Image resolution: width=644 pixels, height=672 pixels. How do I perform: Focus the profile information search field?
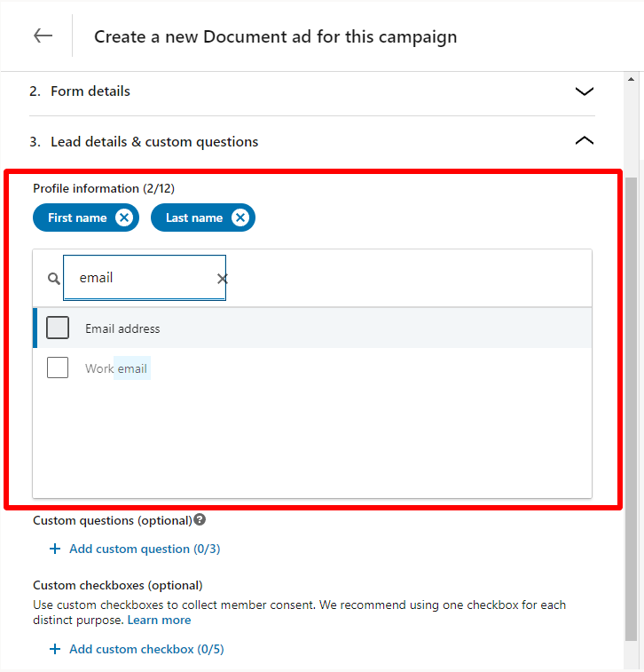click(x=145, y=278)
